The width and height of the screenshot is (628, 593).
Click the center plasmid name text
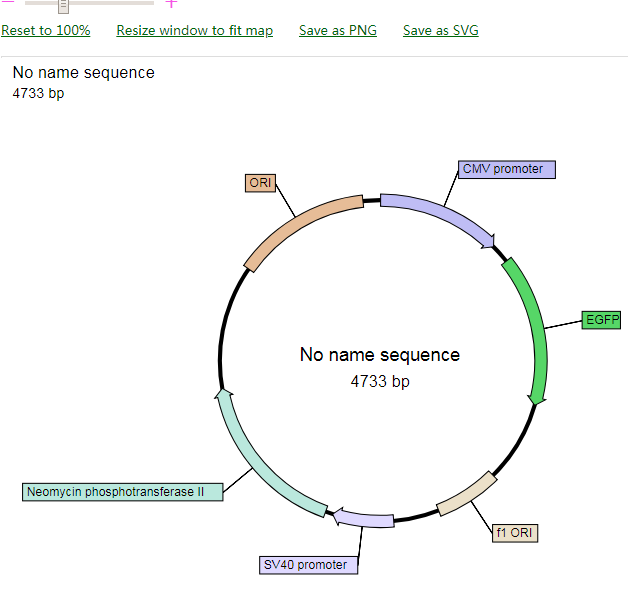380,355
